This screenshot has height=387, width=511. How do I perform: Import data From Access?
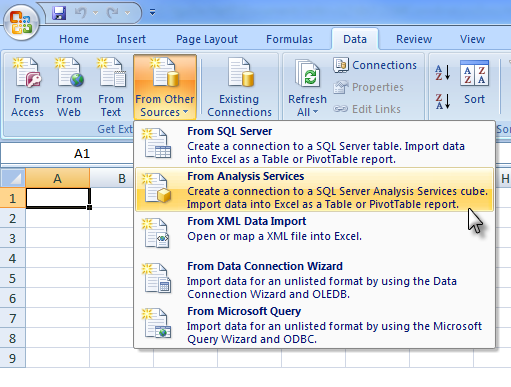tap(27, 87)
